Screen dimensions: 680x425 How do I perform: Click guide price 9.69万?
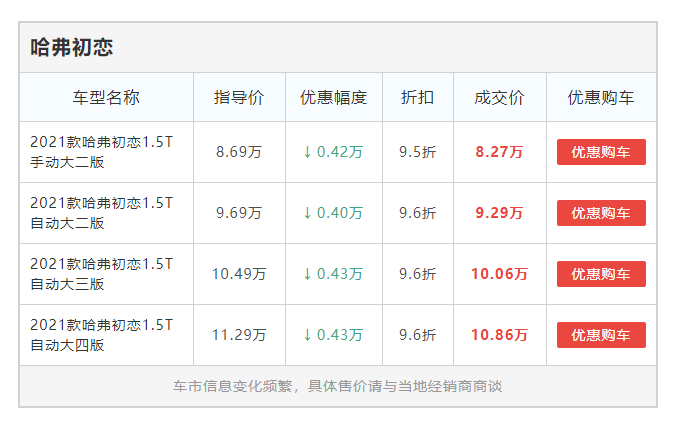239,213
